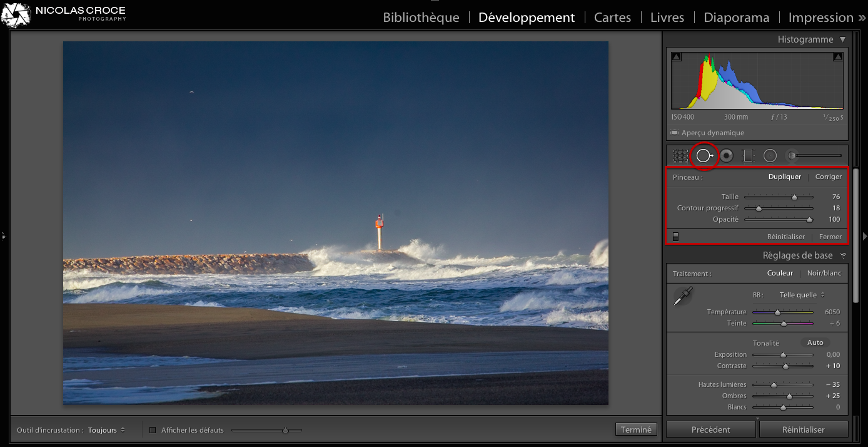Viewport: 868px width, 447px height.
Task: Click the Terminé button
Action: 636,429
